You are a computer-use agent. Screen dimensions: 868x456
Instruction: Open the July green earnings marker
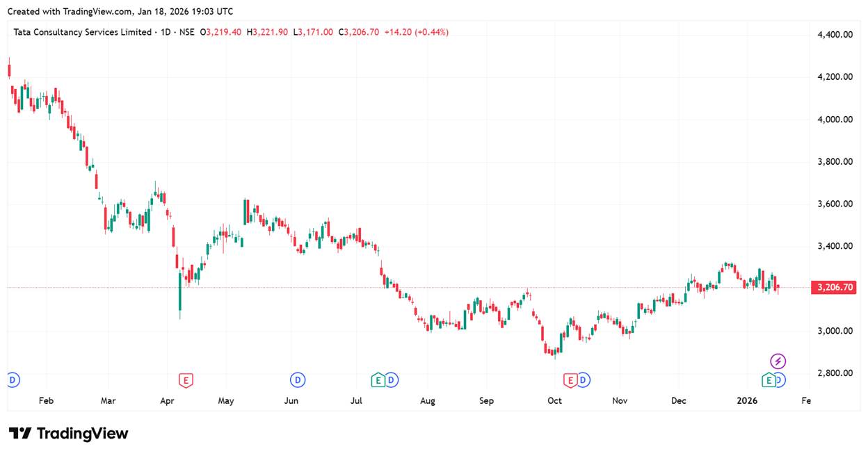point(378,380)
